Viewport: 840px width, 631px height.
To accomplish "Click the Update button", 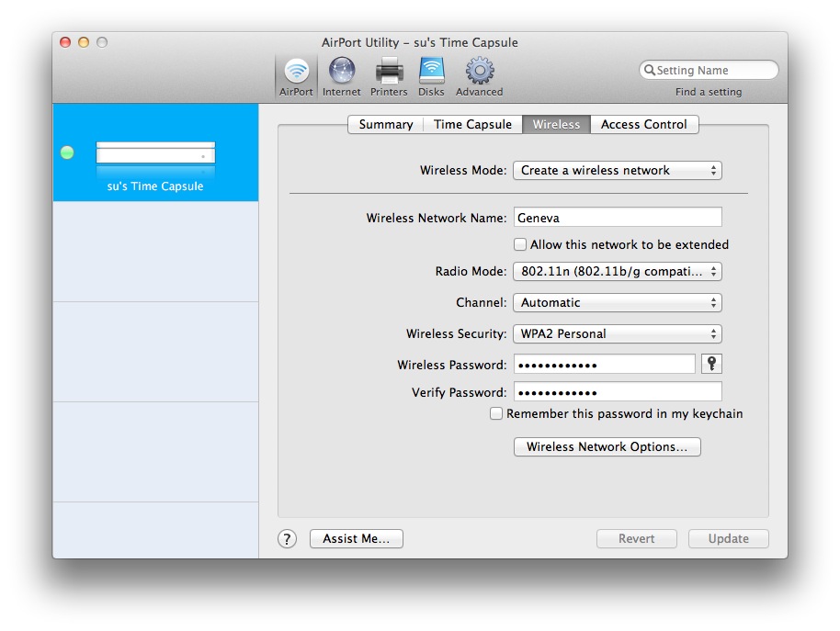I will coord(729,539).
